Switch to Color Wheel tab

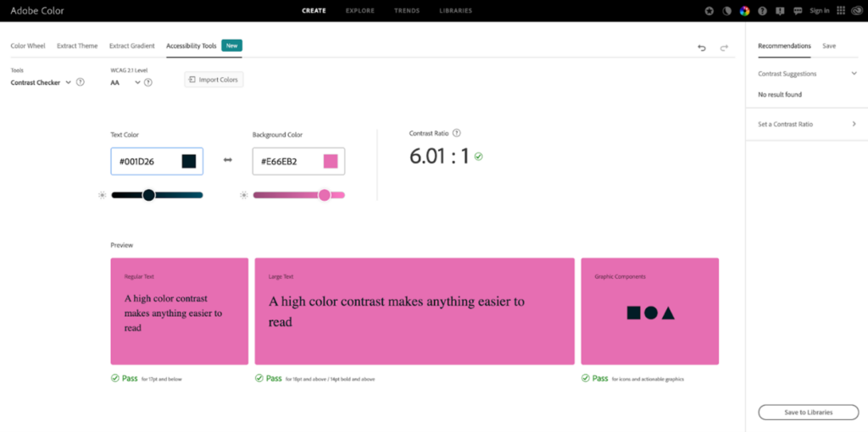[28, 46]
